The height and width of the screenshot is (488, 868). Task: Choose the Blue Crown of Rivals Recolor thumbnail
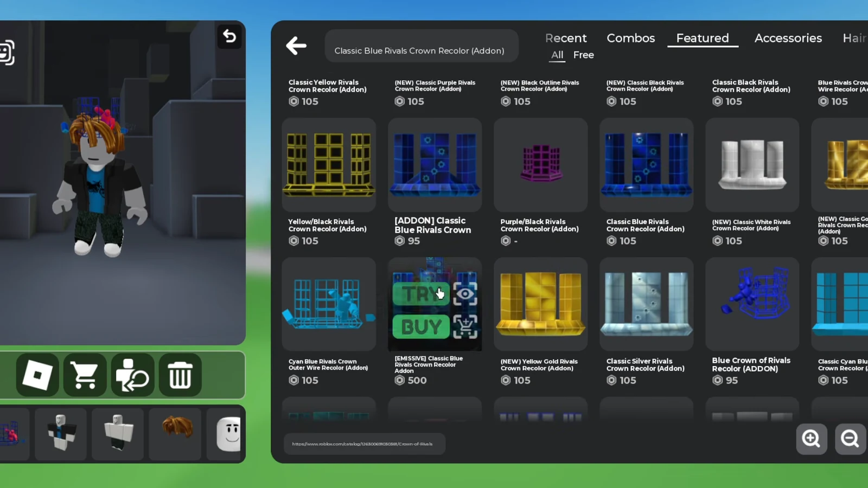click(752, 304)
